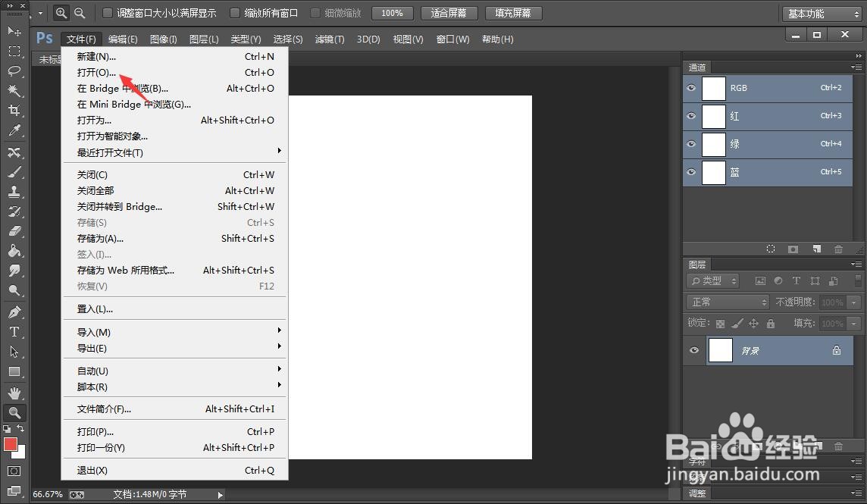Screen dimensions: 867x504
Task: Select the Brush tool
Action: pyautogui.click(x=14, y=172)
